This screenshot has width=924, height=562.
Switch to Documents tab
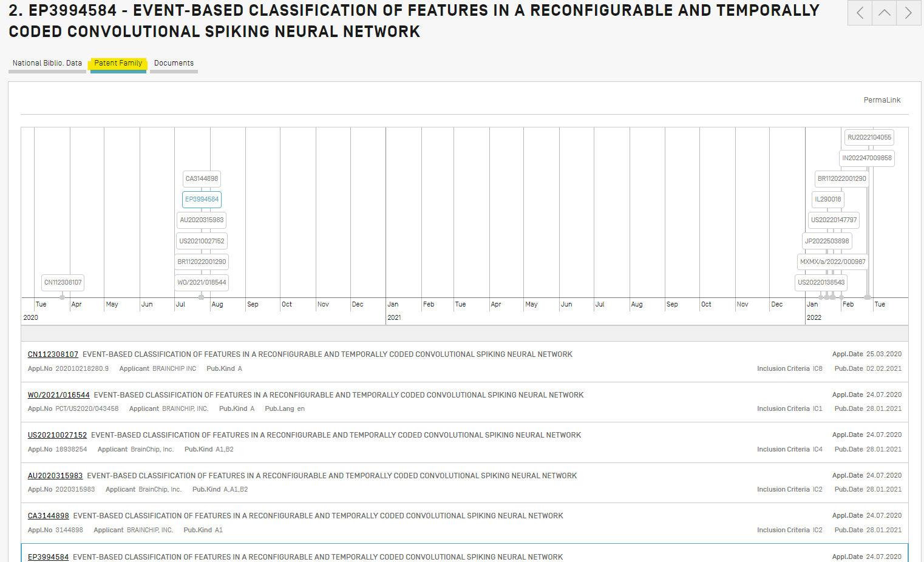[x=174, y=63]
